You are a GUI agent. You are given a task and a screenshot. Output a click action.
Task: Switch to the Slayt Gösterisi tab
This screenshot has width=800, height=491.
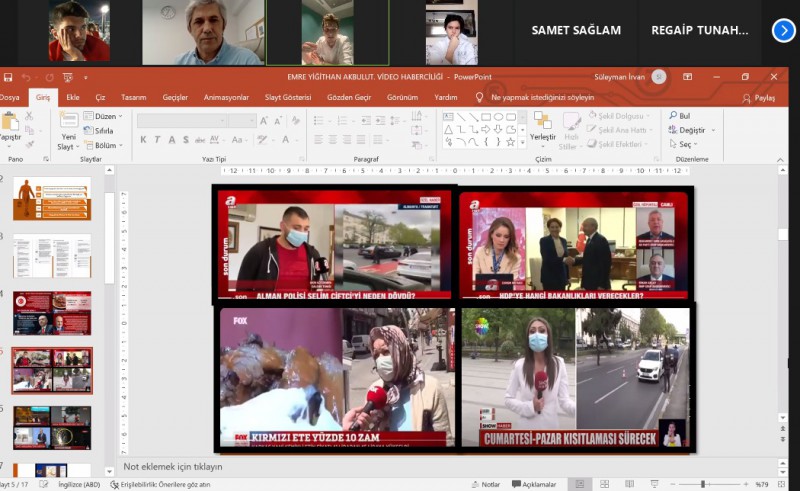tap(287, 97)
